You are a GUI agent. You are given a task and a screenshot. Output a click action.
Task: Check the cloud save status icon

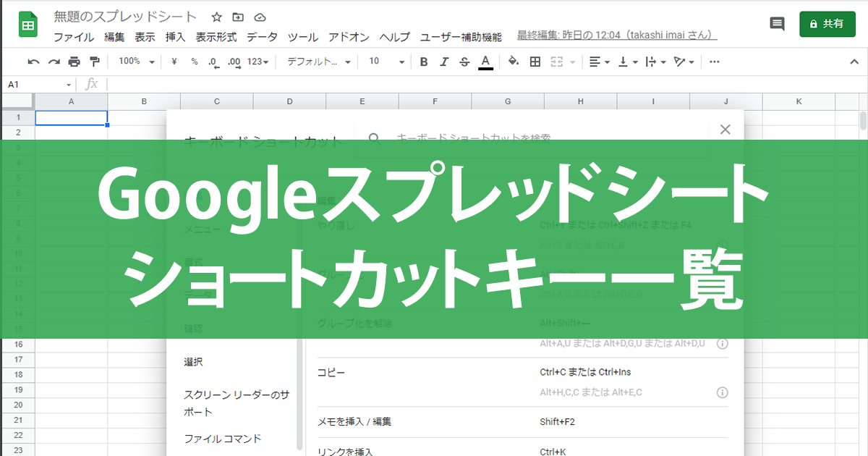pyautogui.click(x=260, y=17)
